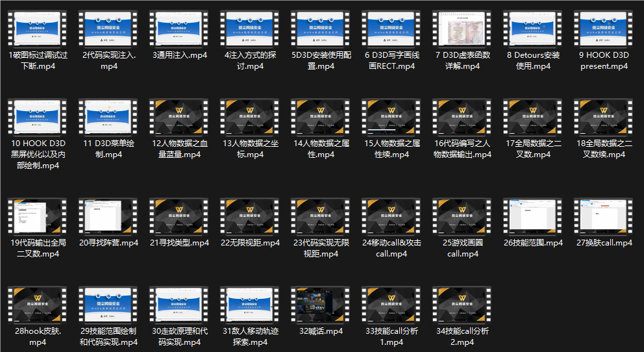Click file name text '25游戏画圈call.mp4'
Image resolution: width=644 pixels, height=352 pixels.
point(462,249)
